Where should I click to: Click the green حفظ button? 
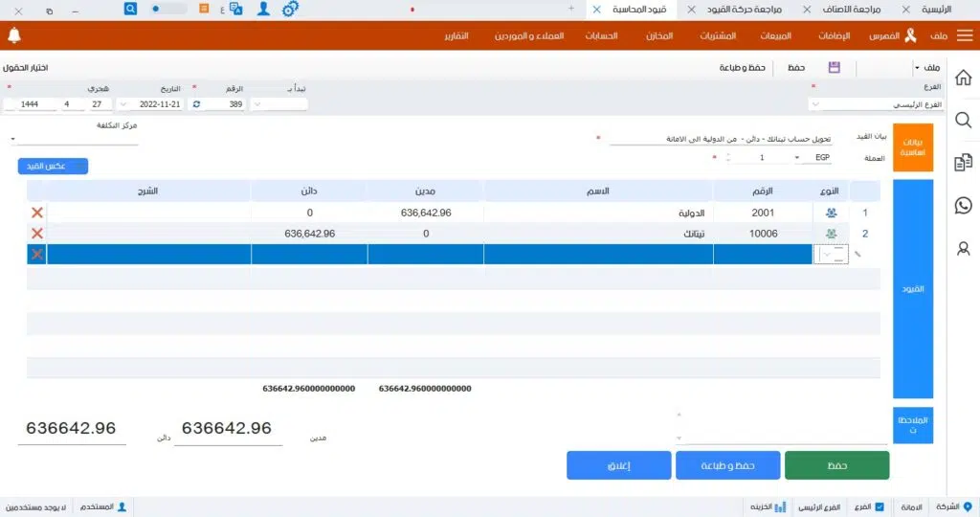click(836, 465)
